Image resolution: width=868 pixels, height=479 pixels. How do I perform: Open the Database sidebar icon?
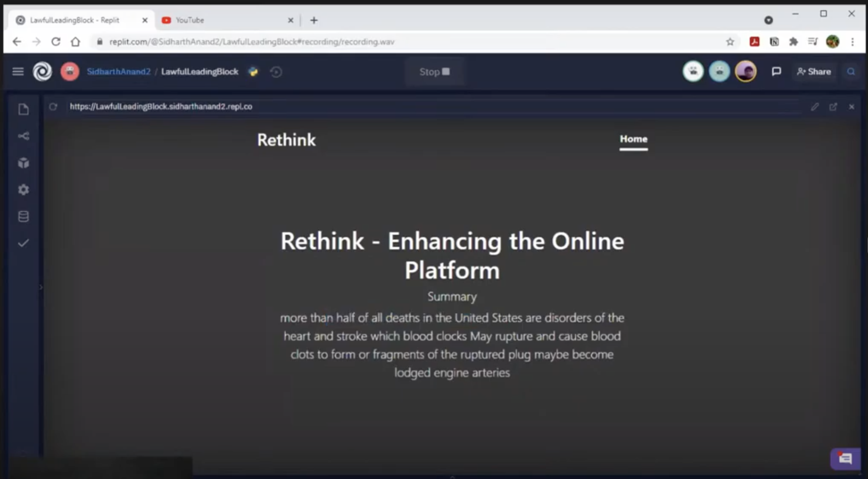tap(23, 216)
